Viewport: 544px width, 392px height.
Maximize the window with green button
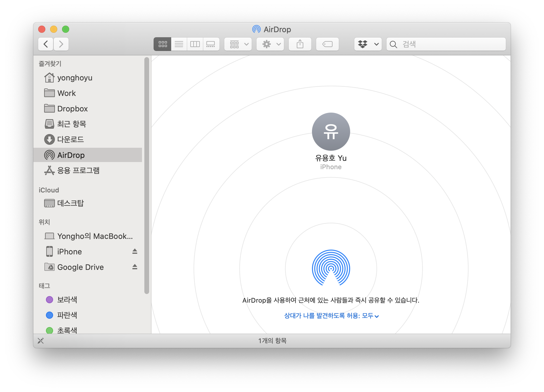[66, 29]
